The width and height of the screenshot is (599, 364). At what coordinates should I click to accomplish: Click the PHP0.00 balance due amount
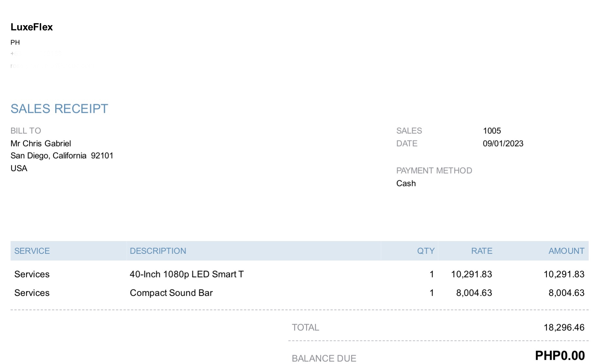tap(560, 355)
